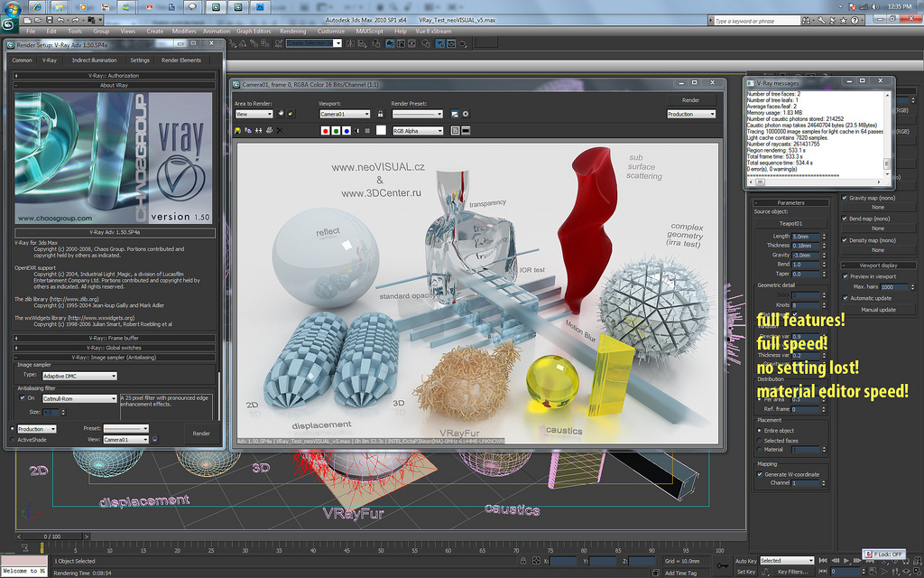The image size is (924, 578).
Task: Switch to the Render Elements tab
Action: click(180, 61)
